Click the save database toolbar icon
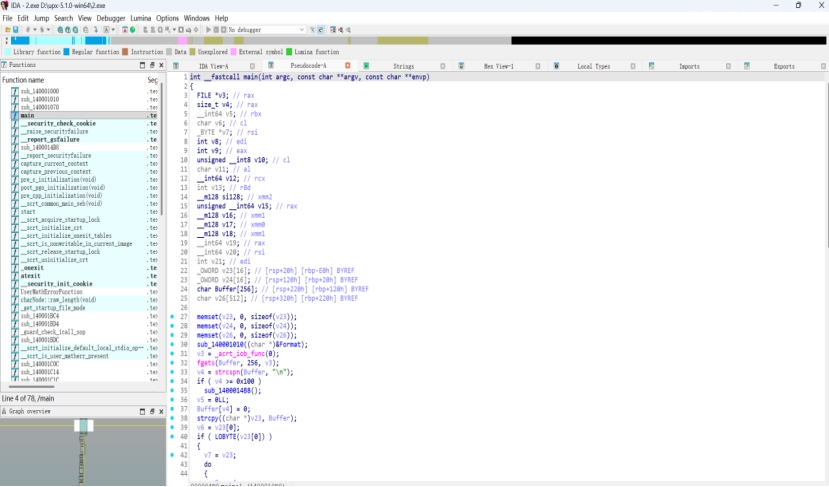829x487 pixels. (x=15, y=30)
